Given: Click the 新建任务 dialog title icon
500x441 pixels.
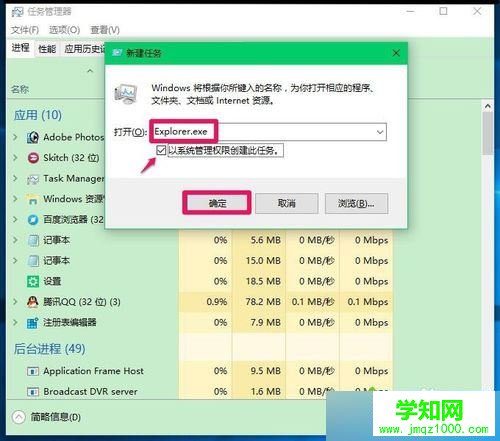Looking at the screenshot, I should 117,53.
